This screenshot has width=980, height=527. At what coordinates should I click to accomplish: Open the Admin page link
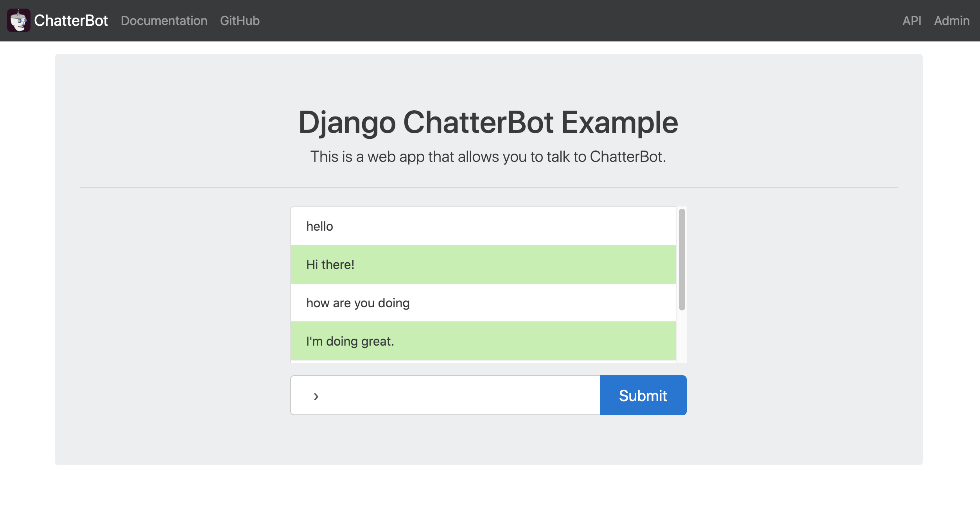pyautogui.click(x=951, y=21)
